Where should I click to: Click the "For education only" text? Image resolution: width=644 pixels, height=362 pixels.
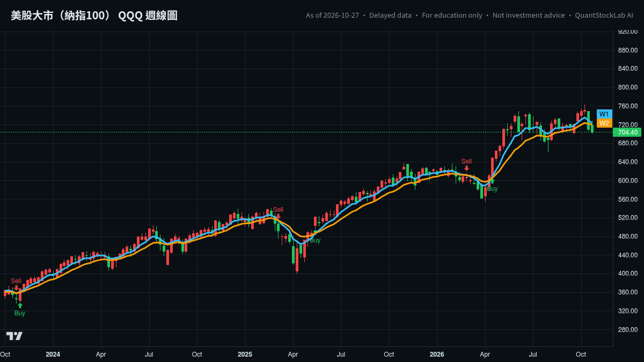[x=452, y=16]
